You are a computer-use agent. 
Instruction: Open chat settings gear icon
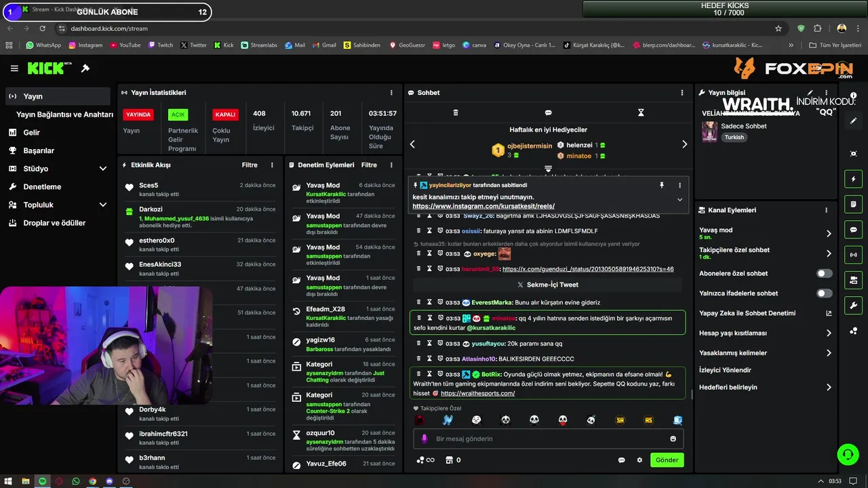[x=639, y=460]
